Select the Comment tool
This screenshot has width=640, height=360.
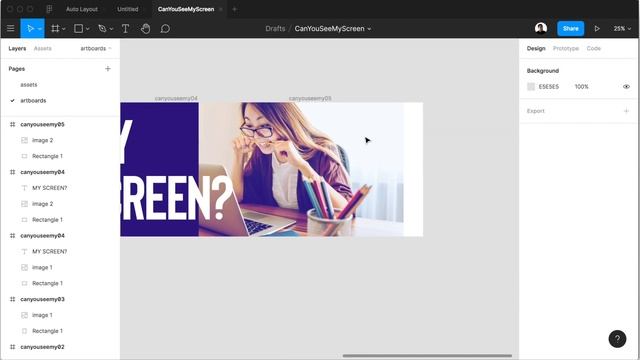(x=165, y=29)
